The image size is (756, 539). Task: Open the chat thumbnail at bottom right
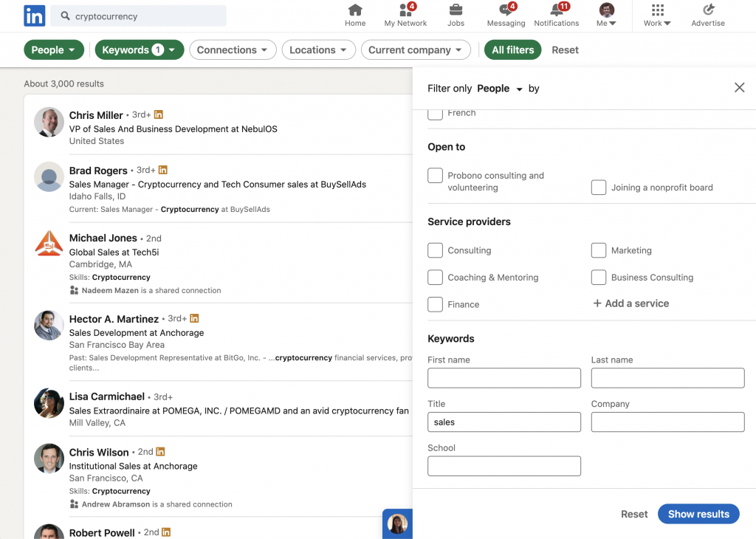pyautogui.click(x=396, y=524)
